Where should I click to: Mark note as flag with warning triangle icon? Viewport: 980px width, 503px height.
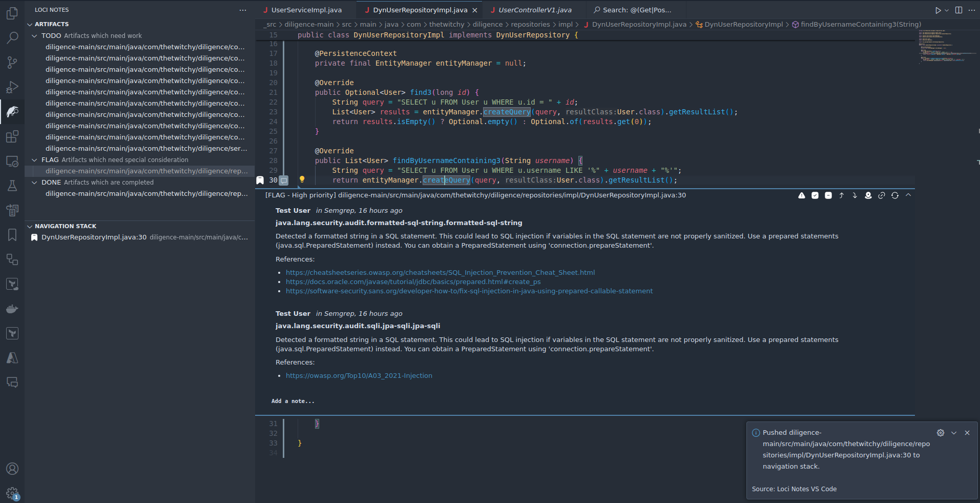point(802,195)
